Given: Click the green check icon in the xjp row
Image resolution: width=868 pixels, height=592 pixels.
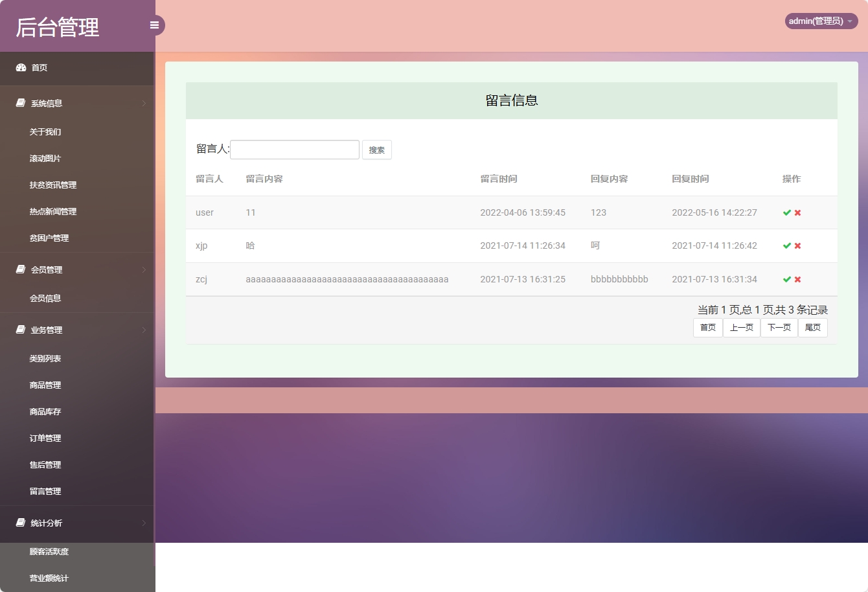Looking at the screenshot, I should 787,245.
